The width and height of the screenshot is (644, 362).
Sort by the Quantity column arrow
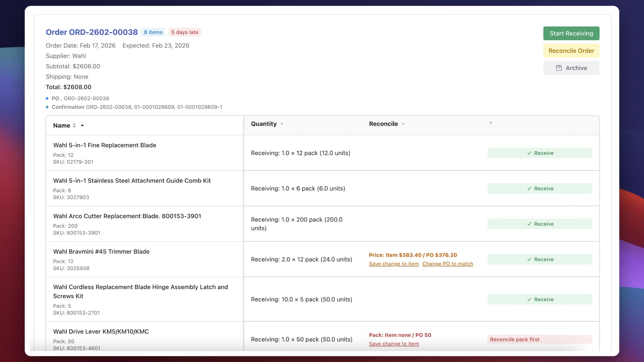tap(282, 124)
